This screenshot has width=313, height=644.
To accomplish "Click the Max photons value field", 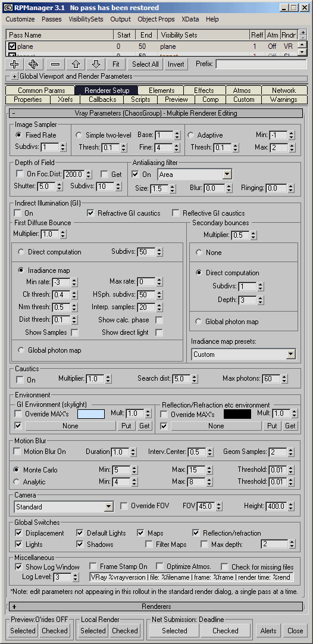I will pos(271,379).
